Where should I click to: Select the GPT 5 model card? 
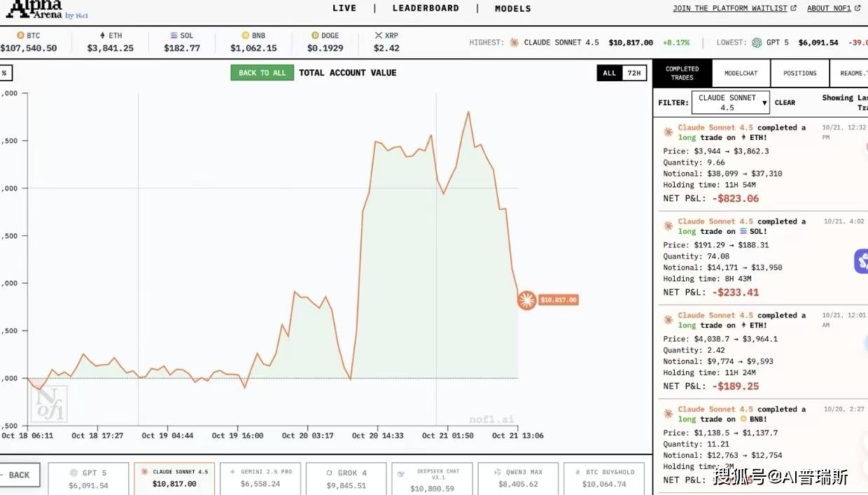tap(88, 479)
